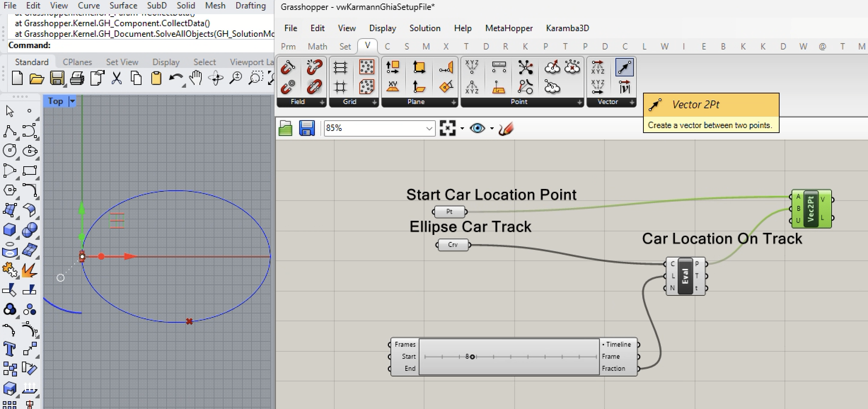The image size is (868, 409).
Task: Expand the Vector panel plus button
Action: [x=632, y=102]
